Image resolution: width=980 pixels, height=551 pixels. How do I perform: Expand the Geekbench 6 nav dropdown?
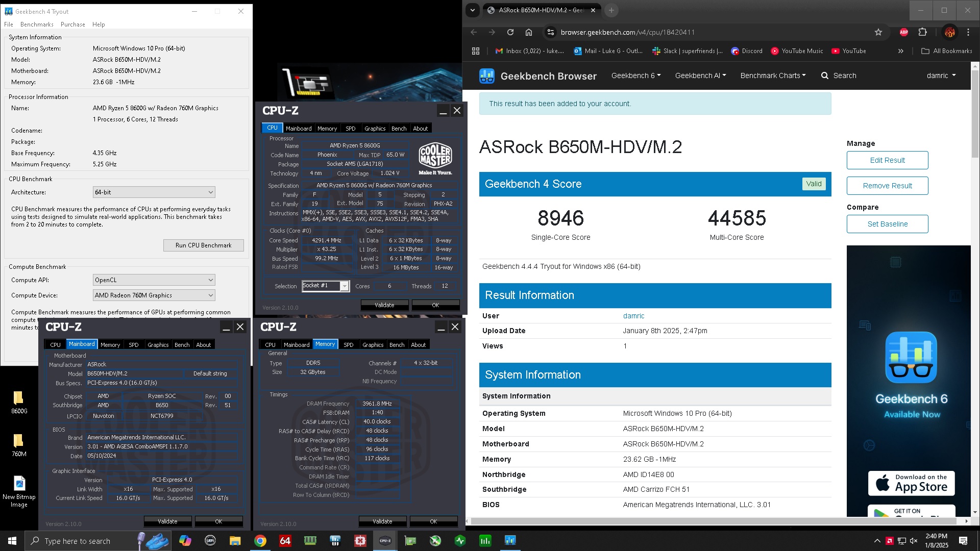click(x=636, y=76)
